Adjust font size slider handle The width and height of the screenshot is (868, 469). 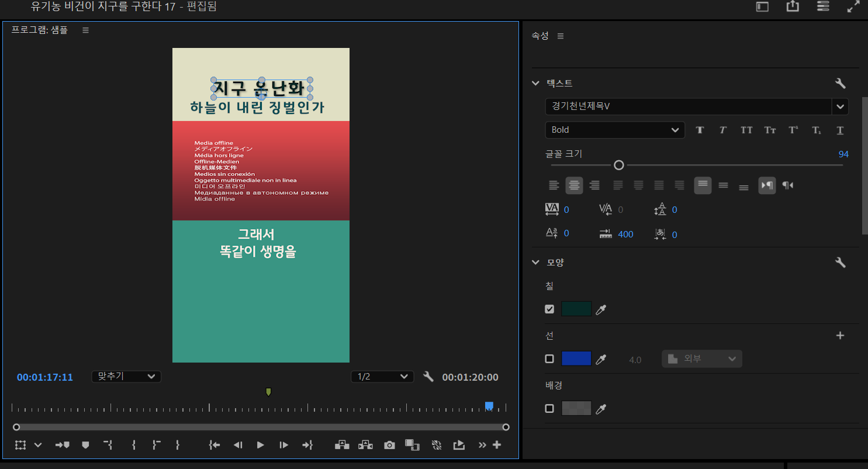point(619,165)
